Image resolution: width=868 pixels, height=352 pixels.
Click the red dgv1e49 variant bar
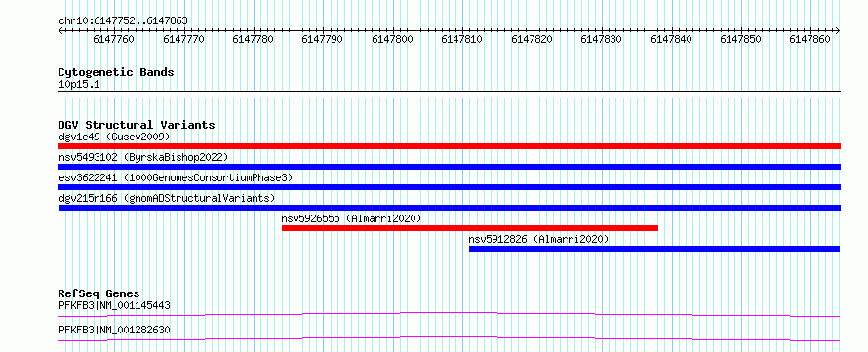[x=449, y=146]
